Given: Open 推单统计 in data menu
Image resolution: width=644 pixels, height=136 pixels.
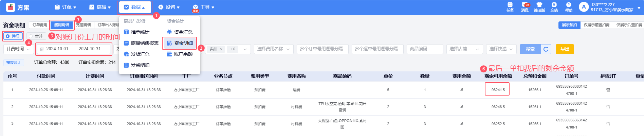Looking at the screenshot, I should pyautogui.click(x=137, y=32).
